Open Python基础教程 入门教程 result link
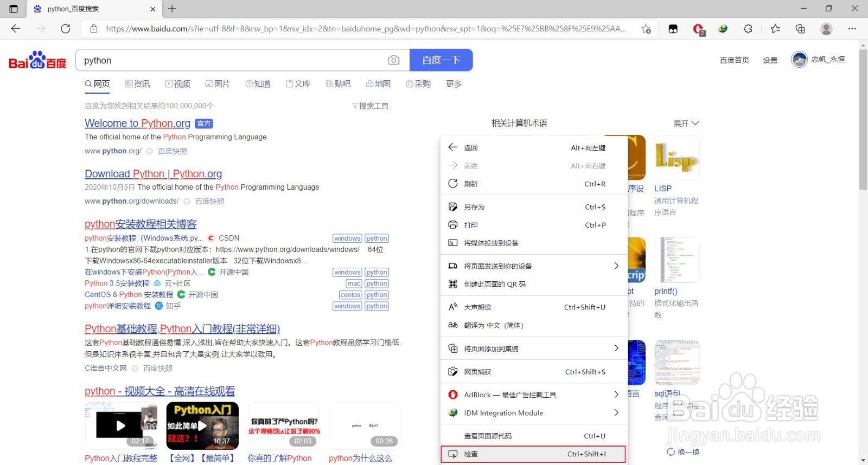This screenshot has height=465, width=868. pyautogui.click(x=182, y=328)
